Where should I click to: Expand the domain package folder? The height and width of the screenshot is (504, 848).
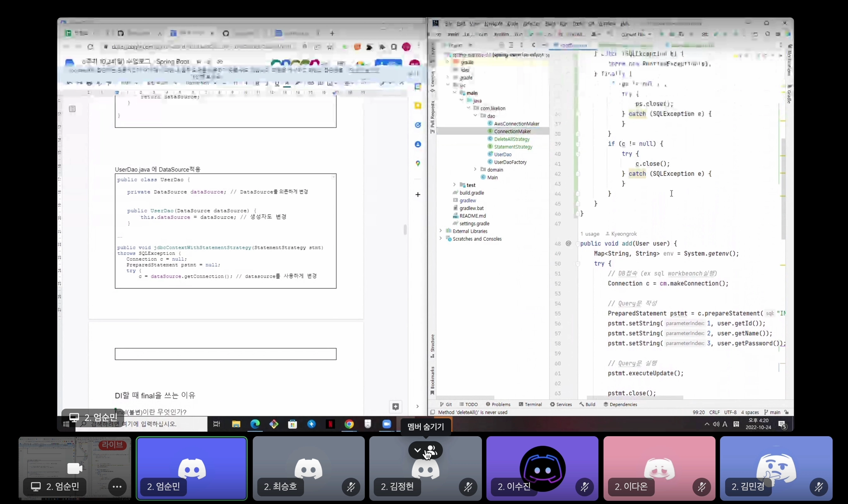click(x=475, y=170)
